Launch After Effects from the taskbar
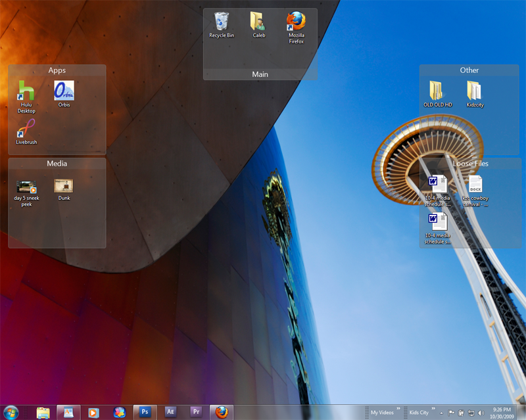526x420 pixels. (x=170, y=412)
